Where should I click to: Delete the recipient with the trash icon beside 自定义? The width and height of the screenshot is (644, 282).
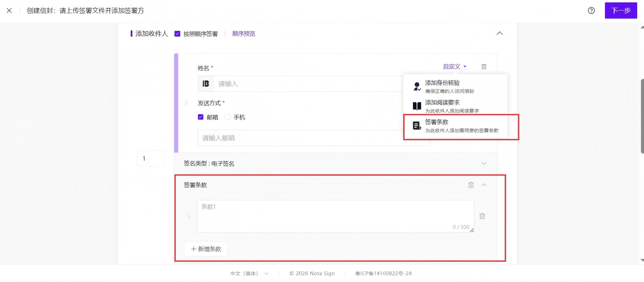[484, 67]
